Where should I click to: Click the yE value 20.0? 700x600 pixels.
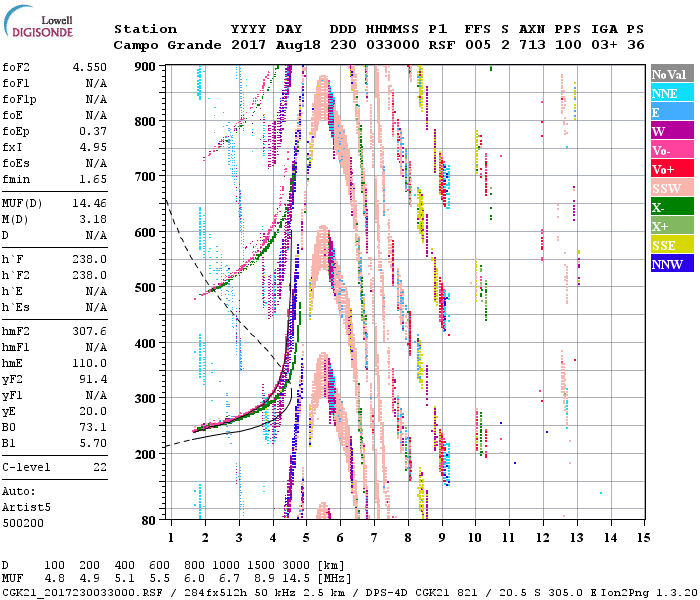[x=93, y=412]
